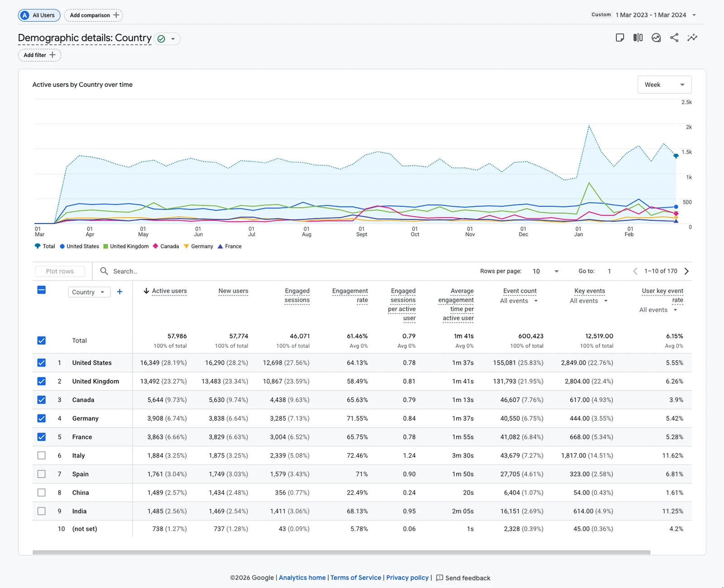The height and width of the screenshot is (588, 724).
Task: Sort by New users column
Action: [x=233, y=291]
